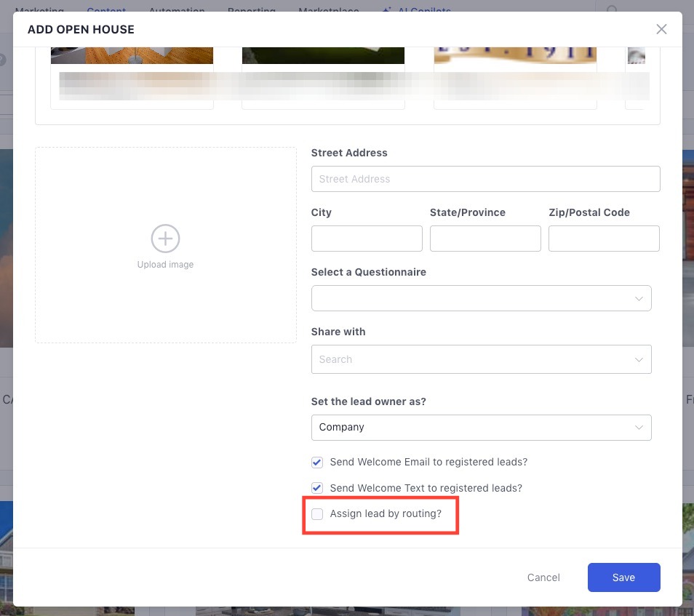Expand the Share with search dropdown
Screen dimensions: 694x616
point(481,359)
